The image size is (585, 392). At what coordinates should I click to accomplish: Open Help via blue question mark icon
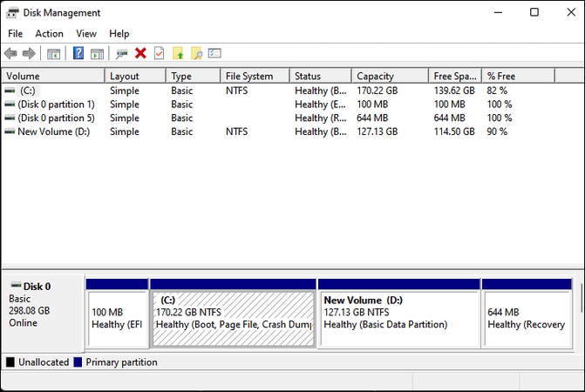(78, 53)
